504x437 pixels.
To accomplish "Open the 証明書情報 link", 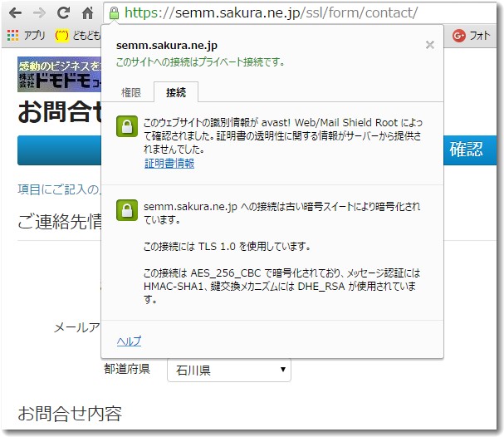I will point(169,164).
